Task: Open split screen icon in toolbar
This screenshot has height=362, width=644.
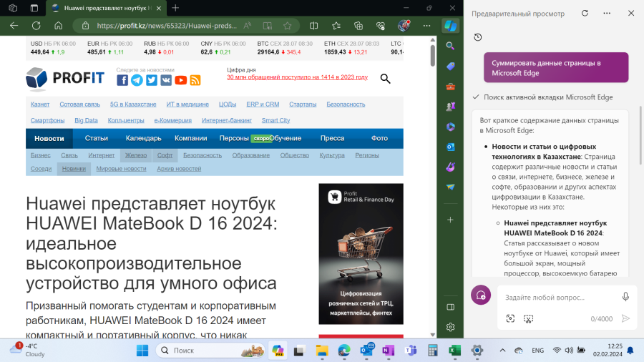Action: (x=314, y=26)
